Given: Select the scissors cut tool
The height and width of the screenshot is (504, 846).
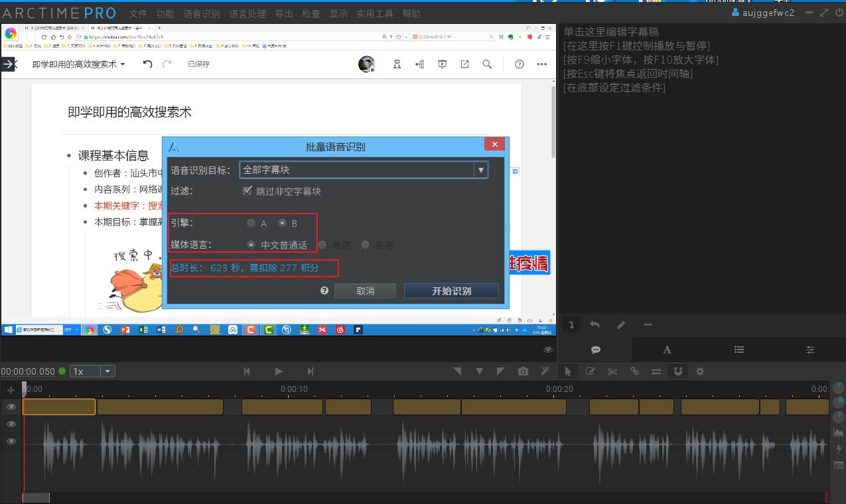Looking at the screenshot, I should pos(612,371).
